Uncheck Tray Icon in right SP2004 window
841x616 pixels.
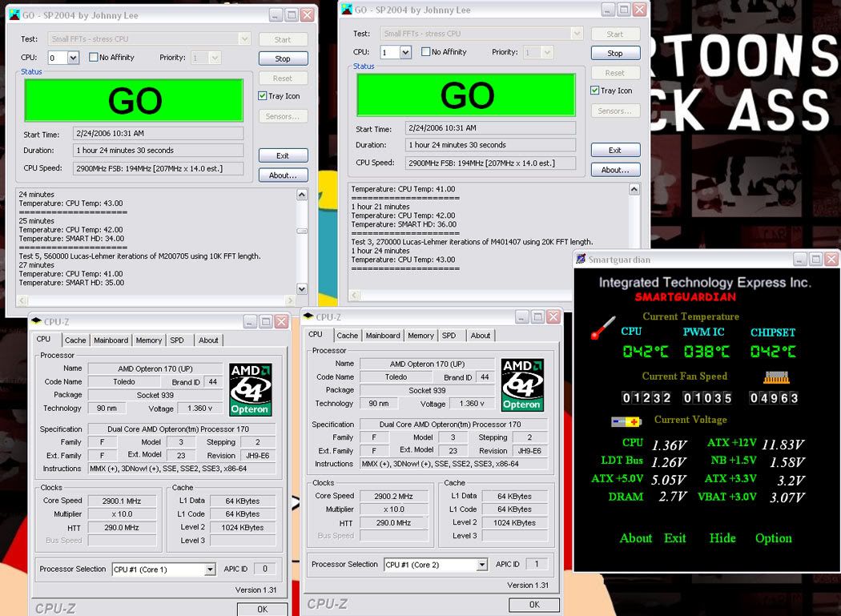tap(595, 91)
